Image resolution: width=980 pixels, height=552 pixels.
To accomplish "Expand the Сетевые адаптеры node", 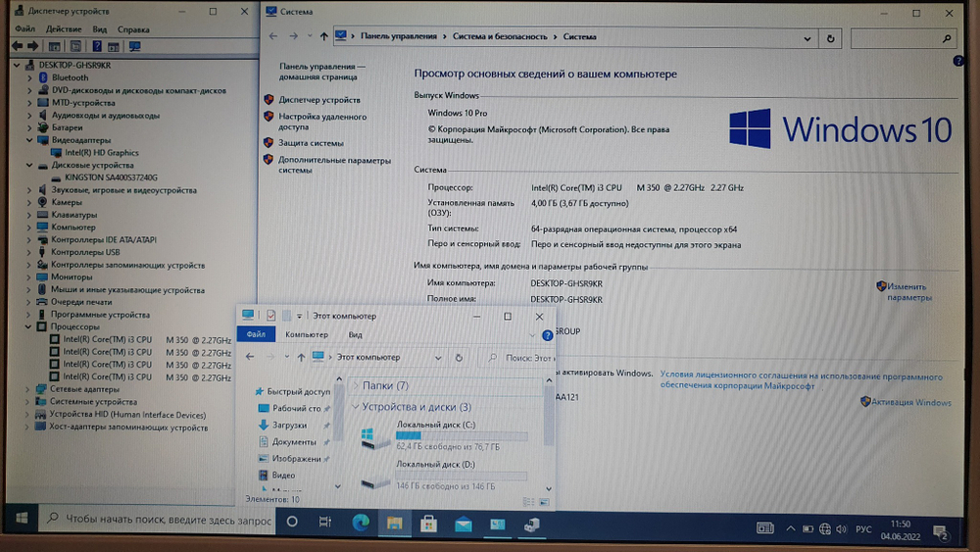I will tap(27, 389).
